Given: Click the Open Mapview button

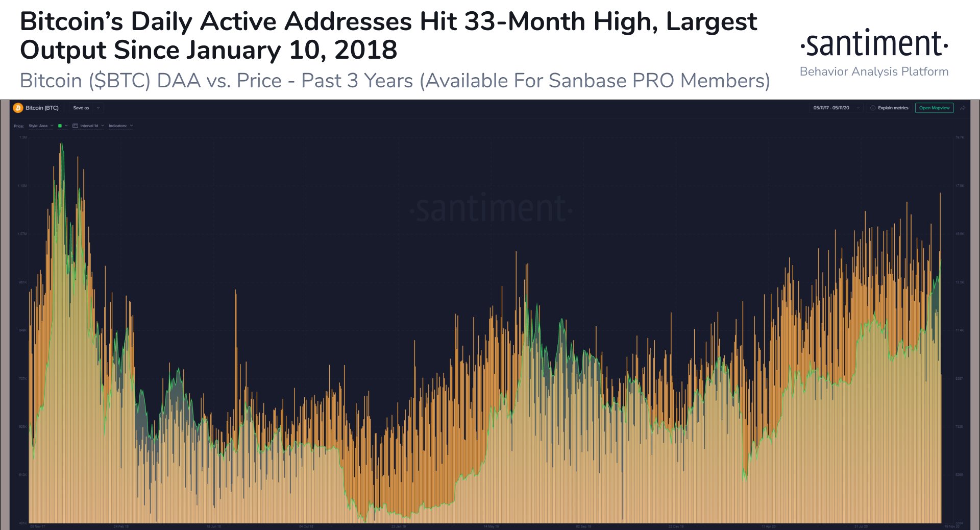Looking at the screenshot, I should (x=934, y=108).
